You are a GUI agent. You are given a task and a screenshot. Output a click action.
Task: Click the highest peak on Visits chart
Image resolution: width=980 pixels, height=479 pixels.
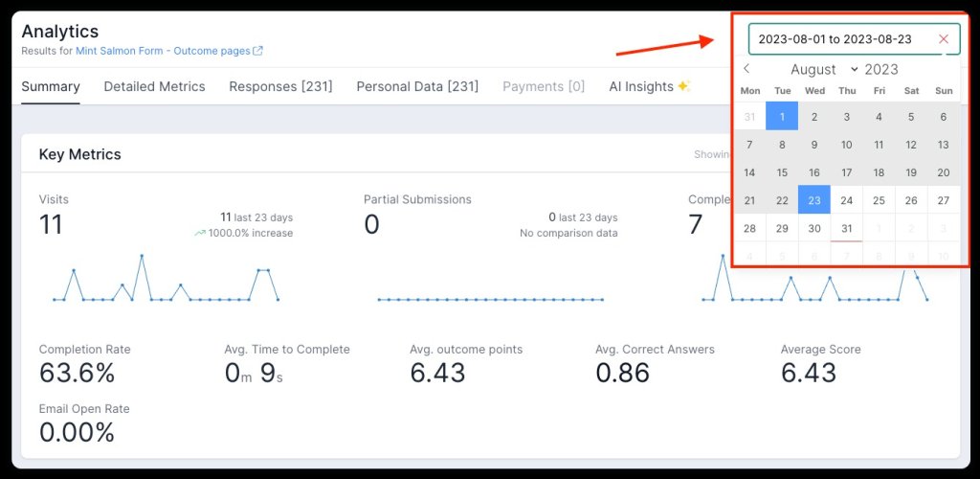(142, 256)
